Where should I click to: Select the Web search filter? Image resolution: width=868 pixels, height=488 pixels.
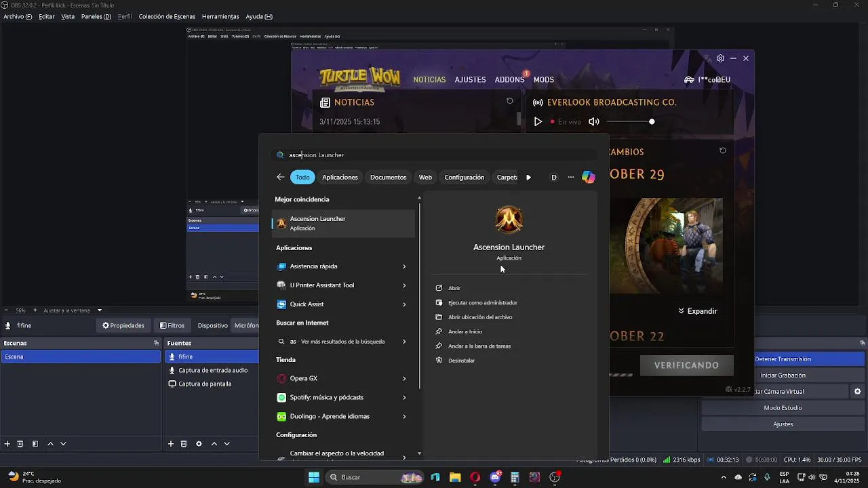click(x=425, y=177)
